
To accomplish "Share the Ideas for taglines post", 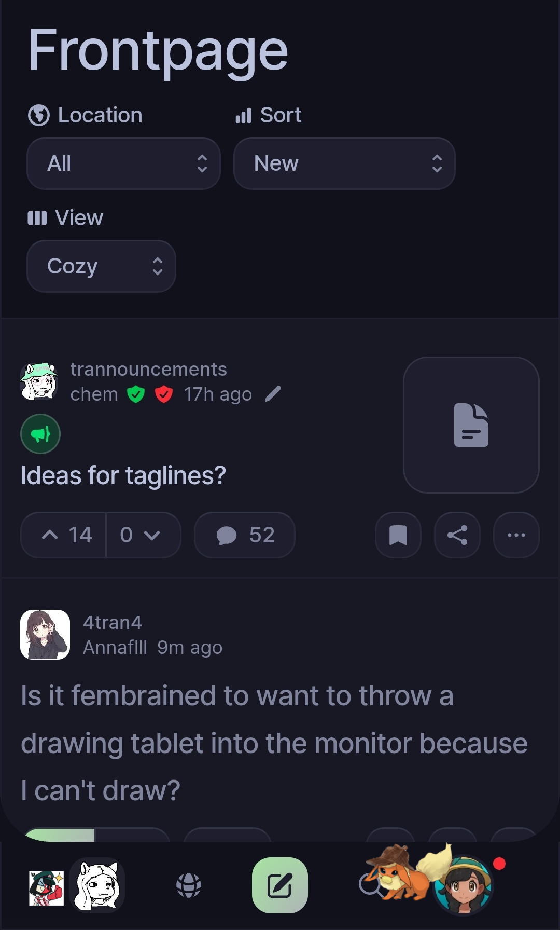I will [457, 535].
